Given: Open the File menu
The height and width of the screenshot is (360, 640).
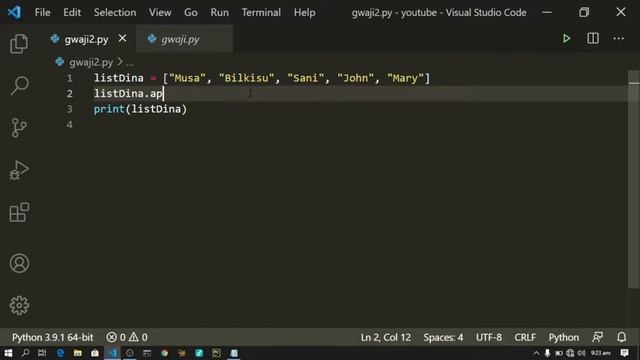Looking at the screenshot, I should (42, 13).
